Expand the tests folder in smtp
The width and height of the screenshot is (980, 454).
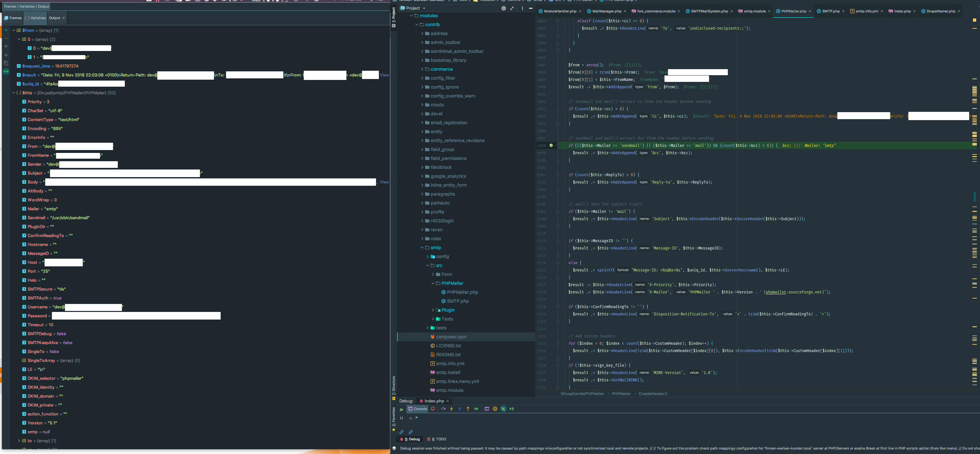pos(428,328)
